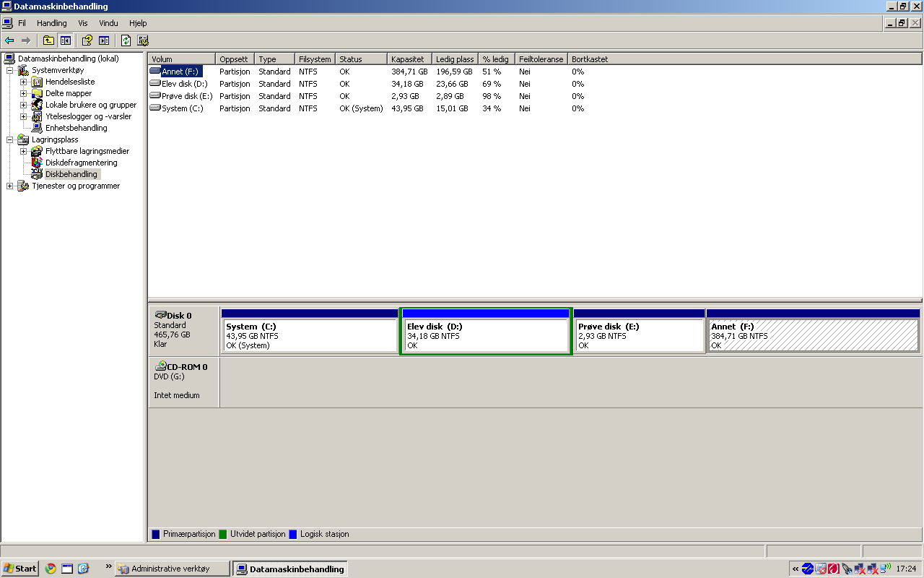Open the Handling menu
The width and height of the screenshot is (924, 578).
pos(51,23)
